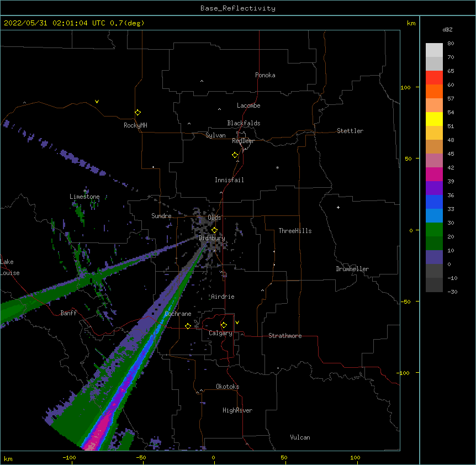Click the -50 km mark on right axis
476x465 pixels.
[x=405, y=302]
